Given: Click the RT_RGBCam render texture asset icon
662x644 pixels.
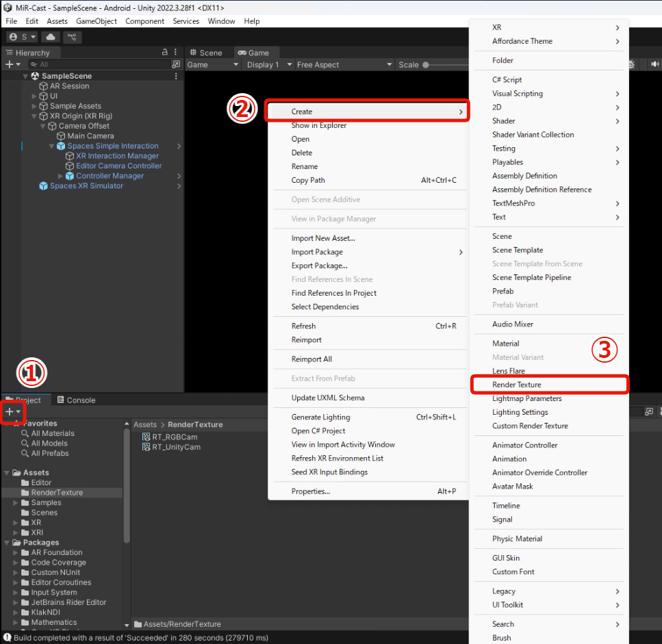Looking at the screenshot, I should click(x=146, y=437).
